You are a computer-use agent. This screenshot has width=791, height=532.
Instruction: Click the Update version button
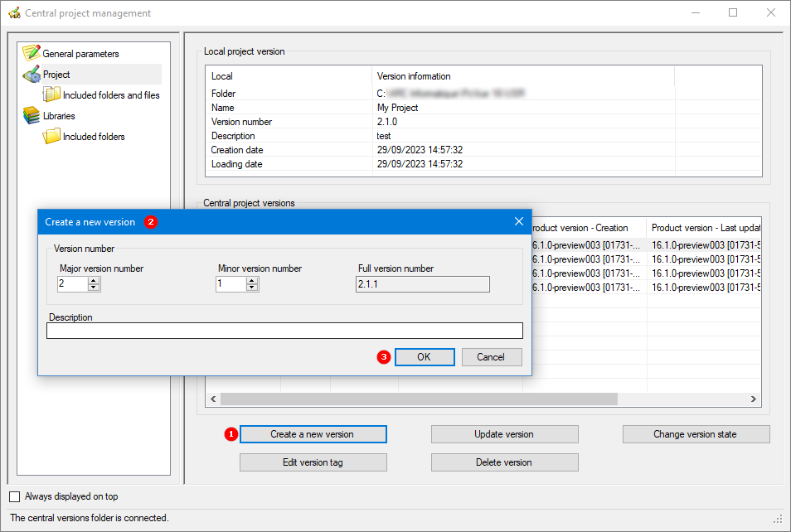click(504, 434)
